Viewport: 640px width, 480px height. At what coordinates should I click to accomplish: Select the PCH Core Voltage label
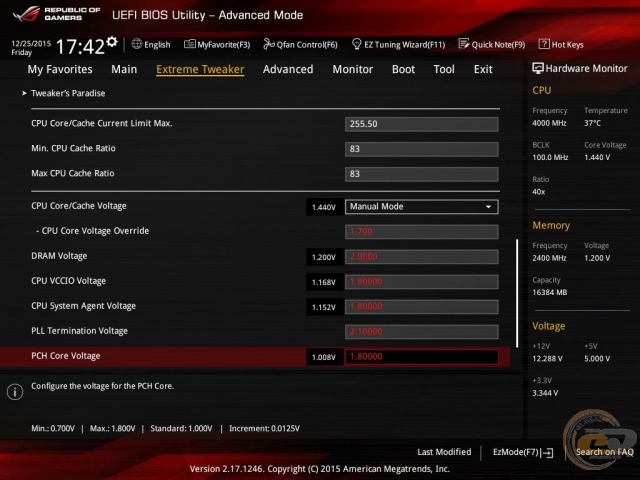(x=66, y=356)
